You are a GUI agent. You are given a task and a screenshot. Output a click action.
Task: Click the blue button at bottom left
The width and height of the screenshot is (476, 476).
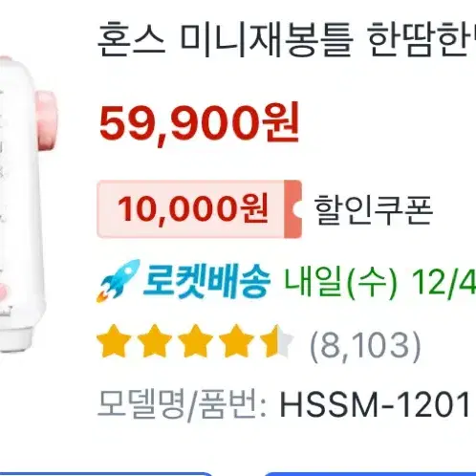tap(106, 473)
